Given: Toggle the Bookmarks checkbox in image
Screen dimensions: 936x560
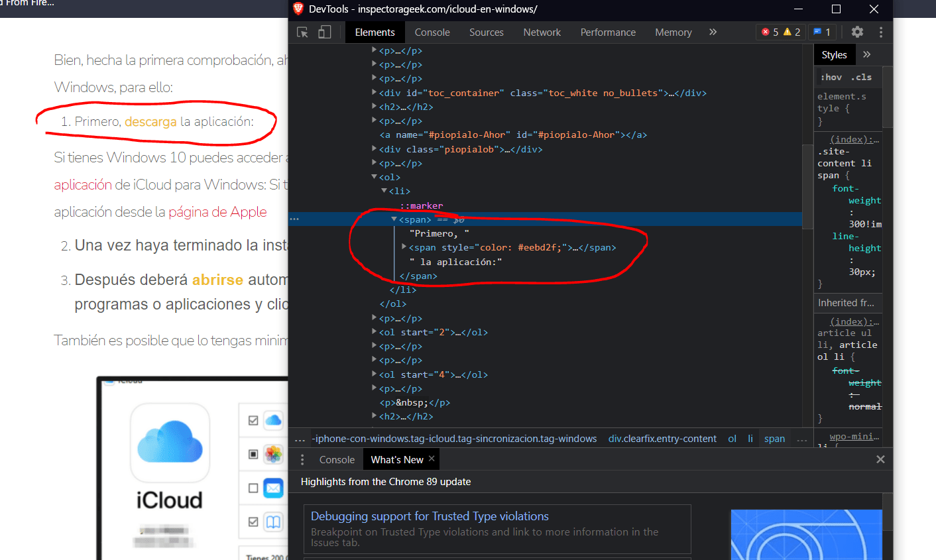Looking at the screenshot, I should tap(253, 522).
